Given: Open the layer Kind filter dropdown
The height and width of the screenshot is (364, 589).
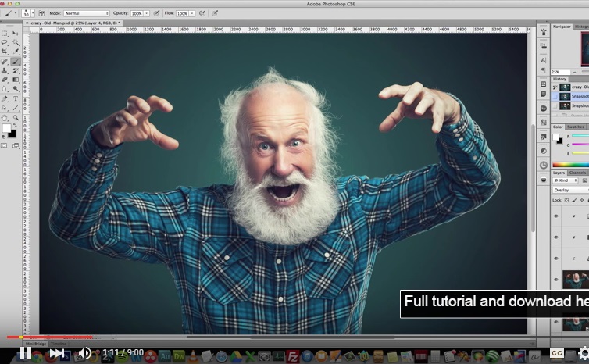Looking at the screenshot, I should click(x=566, y=180).
